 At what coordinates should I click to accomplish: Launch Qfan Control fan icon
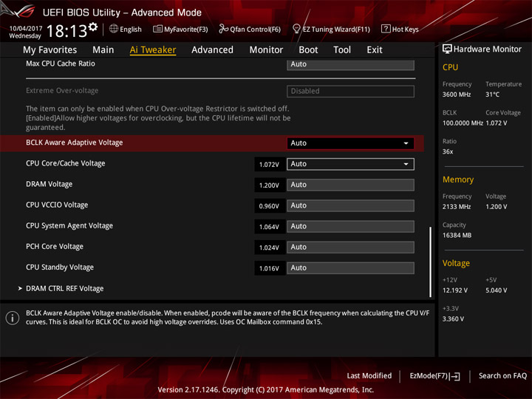point(223,29)
